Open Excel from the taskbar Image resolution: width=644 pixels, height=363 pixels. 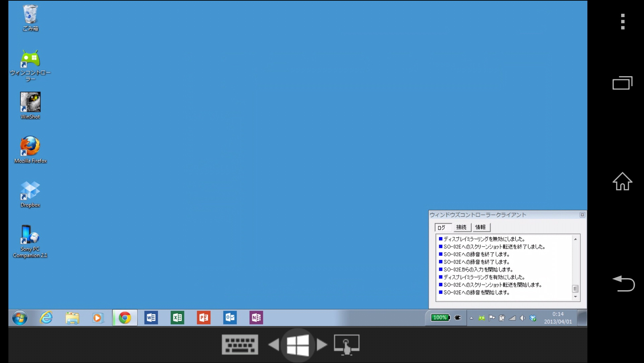point(177,318)
